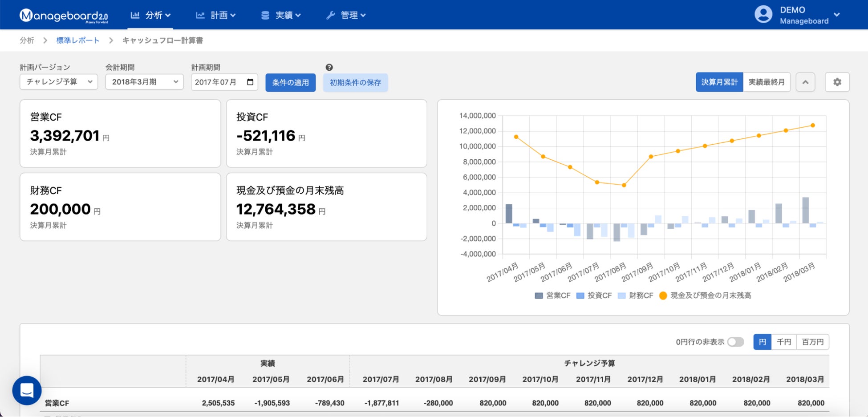The height and width of the screenshot is (417, 868).
Task: Toggle 現金及び預金の月末残高 legend orange swatch
Action: pos(663,296)
